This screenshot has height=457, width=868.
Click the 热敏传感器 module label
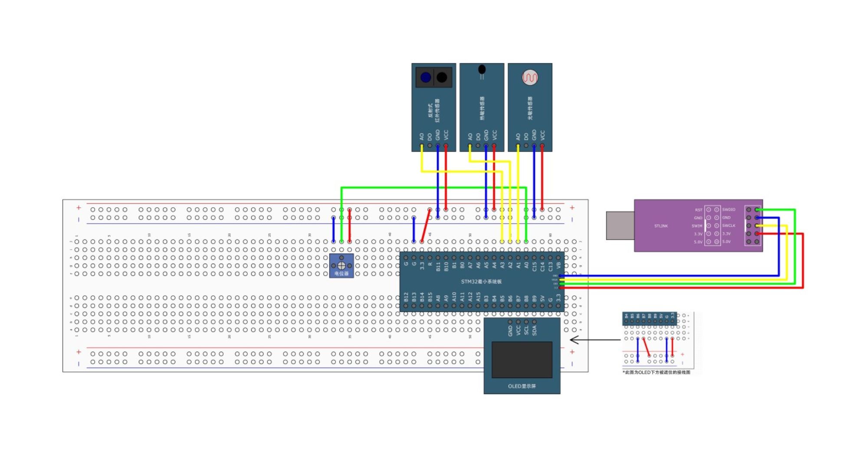[x=482, y=108]
